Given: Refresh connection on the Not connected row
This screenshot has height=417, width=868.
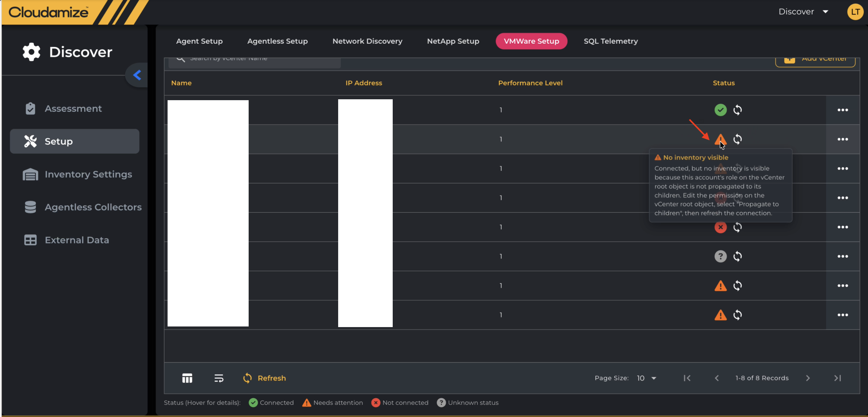Looking at the screenshot, I should [x=737, y=228].
